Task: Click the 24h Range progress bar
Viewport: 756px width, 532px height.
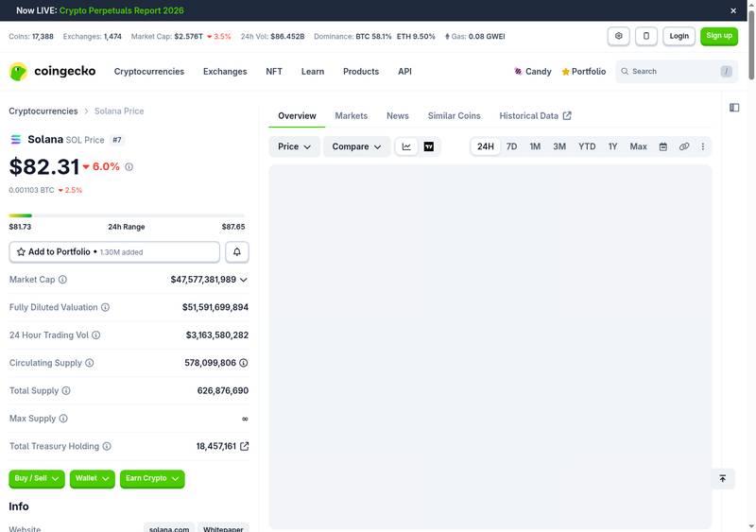Action: pyautogui.click(x=127, y=215)
